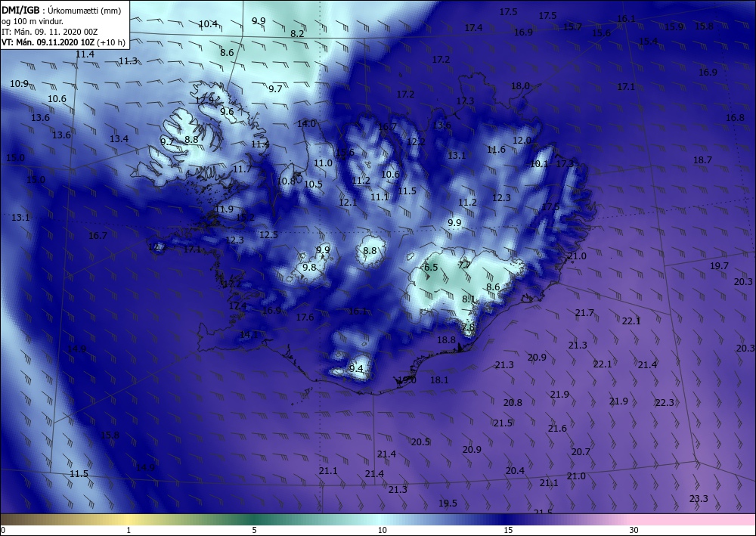Click the value 9.4 near the south coast

point(356,368)
